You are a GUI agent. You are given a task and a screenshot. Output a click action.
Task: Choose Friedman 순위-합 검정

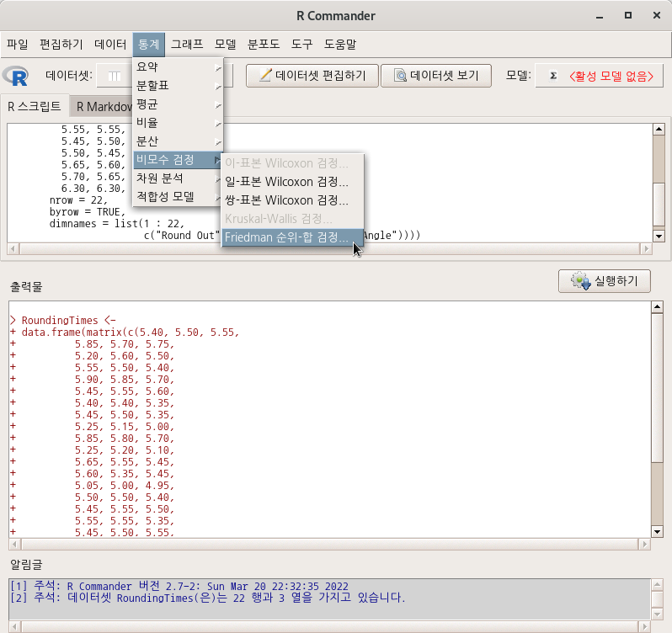(x=292, y=237)
